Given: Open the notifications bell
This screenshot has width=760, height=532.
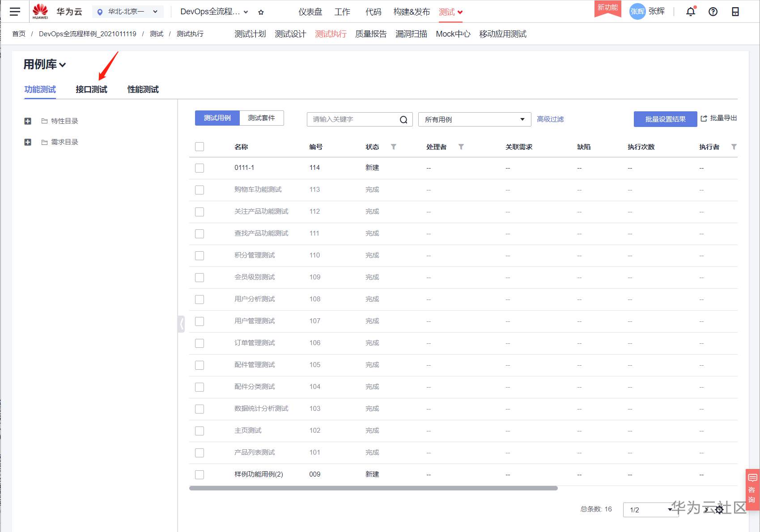Looking at the screenshot, I should coord(691,12).
